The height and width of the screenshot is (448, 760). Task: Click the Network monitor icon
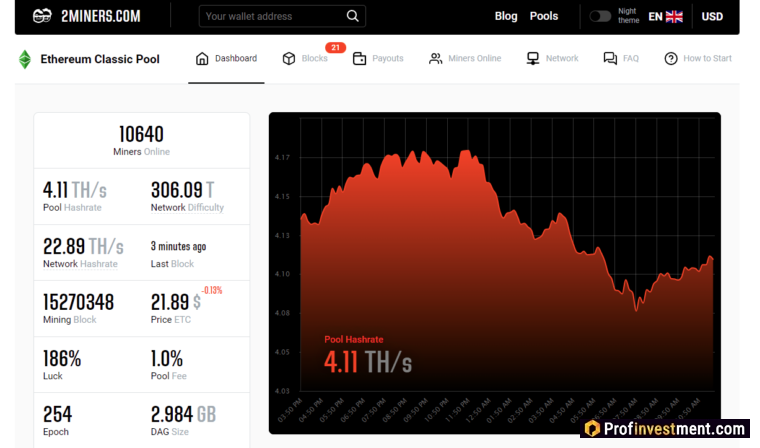coord(533,59)
